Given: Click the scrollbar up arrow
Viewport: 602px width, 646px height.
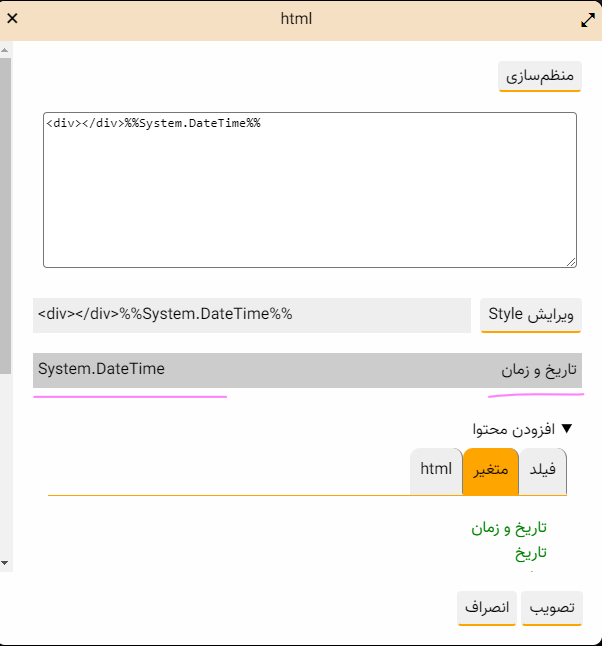Looking at the screenshot, I should (x=5, y=50).
